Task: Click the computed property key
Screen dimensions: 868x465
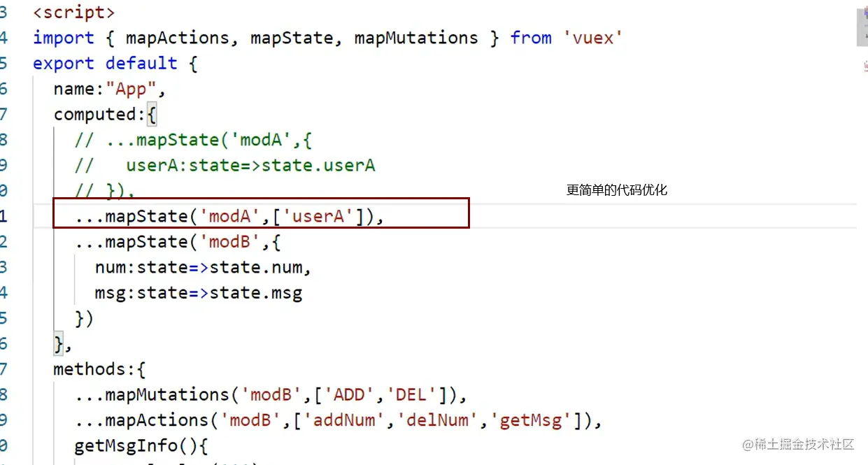Action: coord(94,114)
